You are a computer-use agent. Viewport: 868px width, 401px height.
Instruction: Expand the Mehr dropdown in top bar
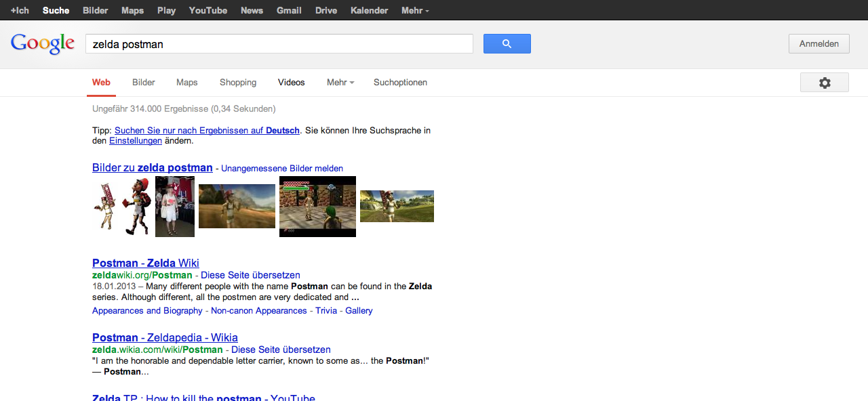414,10
